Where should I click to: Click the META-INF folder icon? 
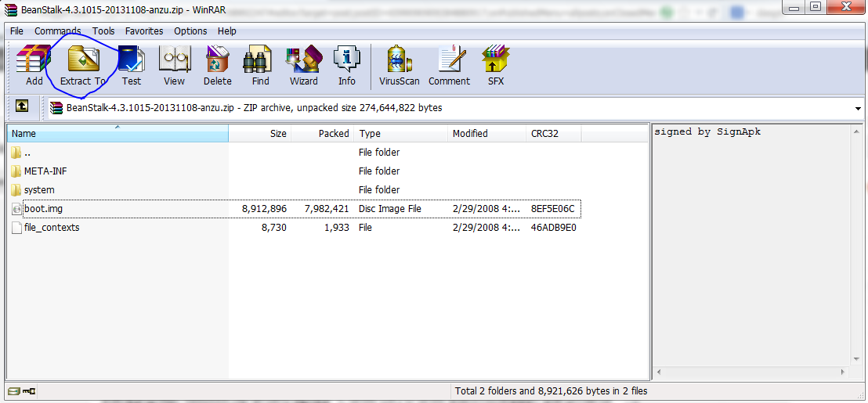coord(16,171)
